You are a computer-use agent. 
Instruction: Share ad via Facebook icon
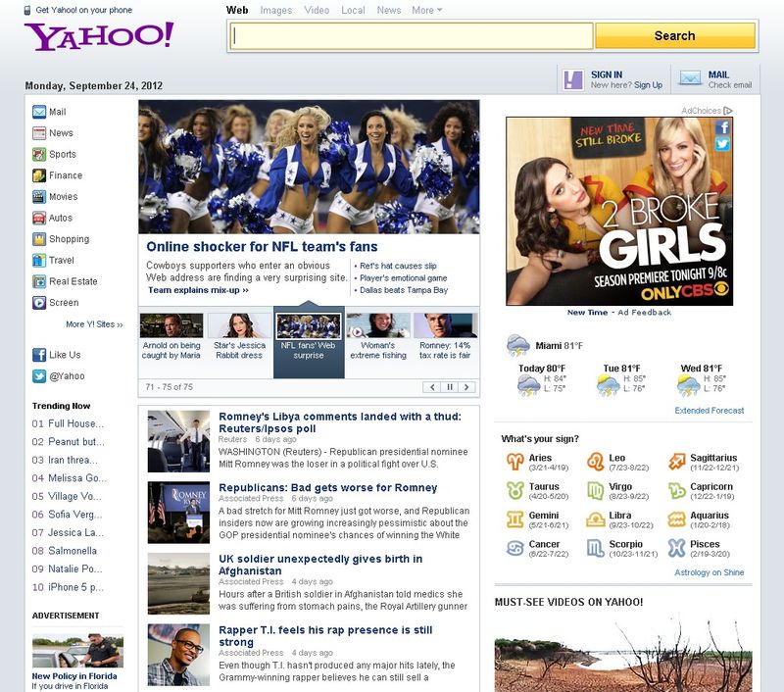click(x=722, y=127)
